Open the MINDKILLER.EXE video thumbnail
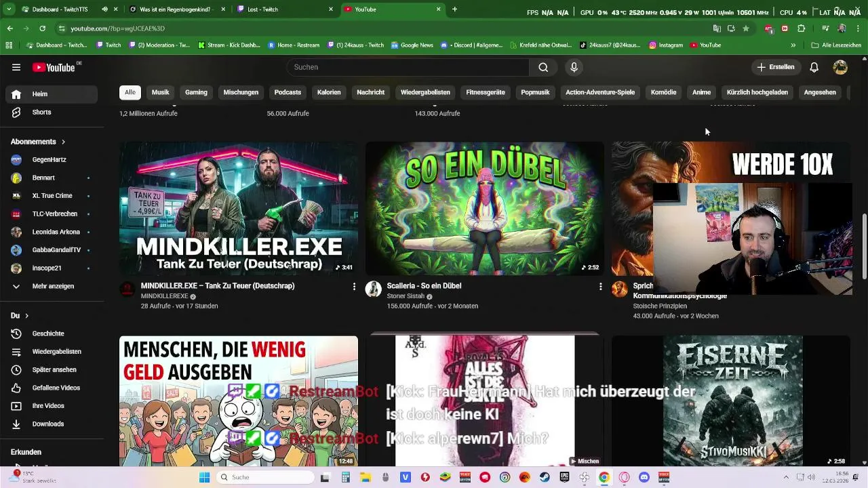Image resolution: width=868 pixels, height=488 pixels. 239,208
